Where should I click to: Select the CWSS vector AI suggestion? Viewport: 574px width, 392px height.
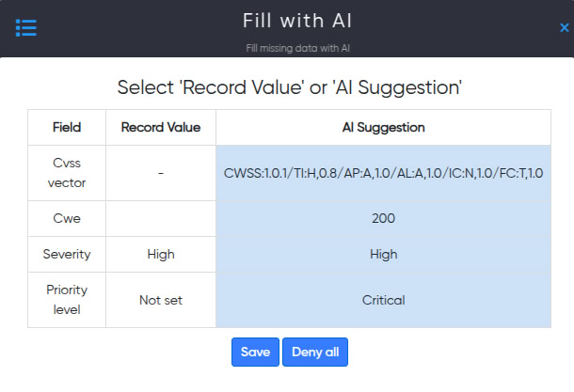[x=383, y=173]
